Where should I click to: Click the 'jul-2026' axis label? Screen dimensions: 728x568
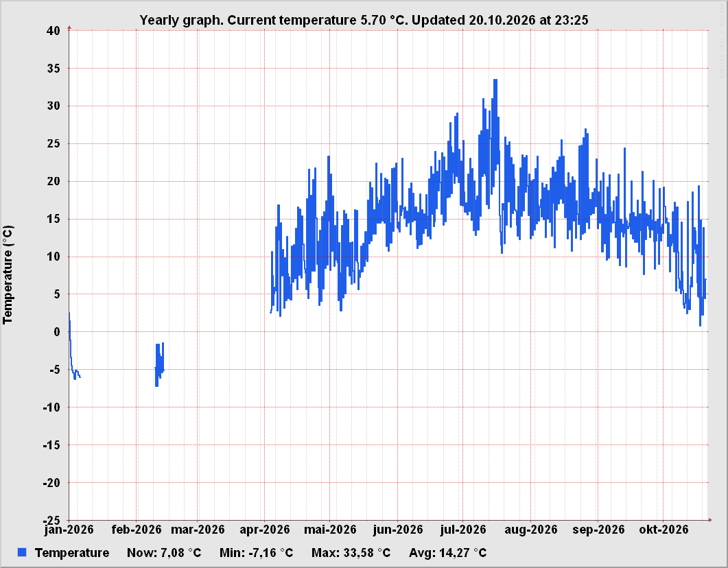[463, 530]
